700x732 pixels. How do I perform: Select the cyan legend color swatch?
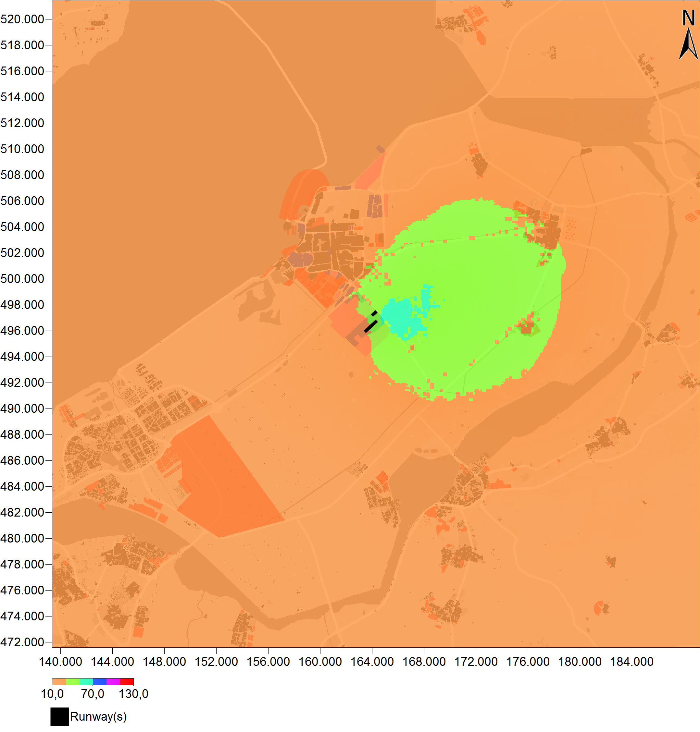point(86,682)
